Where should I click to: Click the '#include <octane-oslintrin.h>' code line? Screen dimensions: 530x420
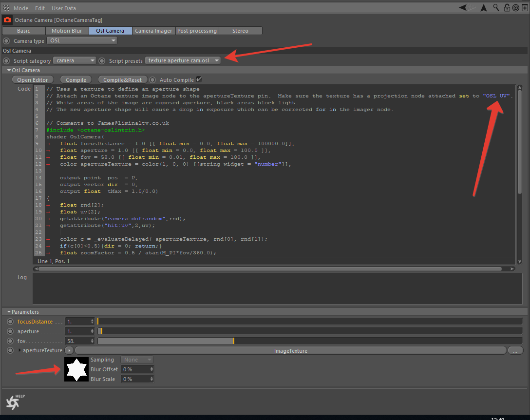coord(95,130)
